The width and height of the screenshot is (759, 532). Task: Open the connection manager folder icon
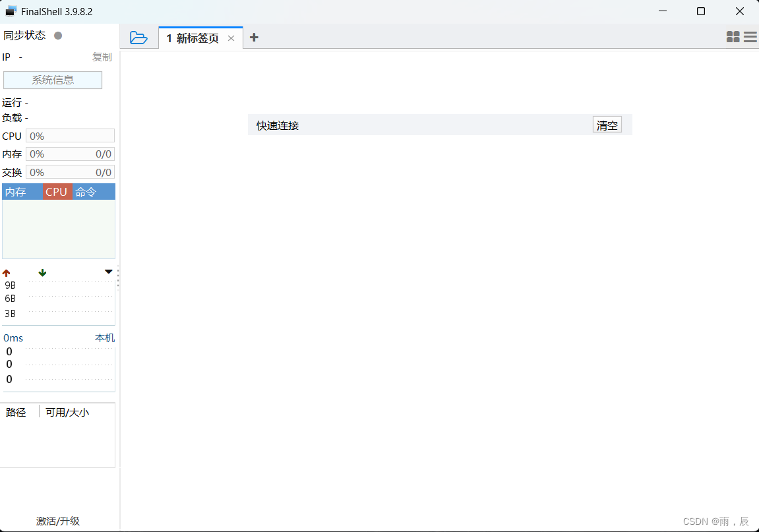click(139, 38)
